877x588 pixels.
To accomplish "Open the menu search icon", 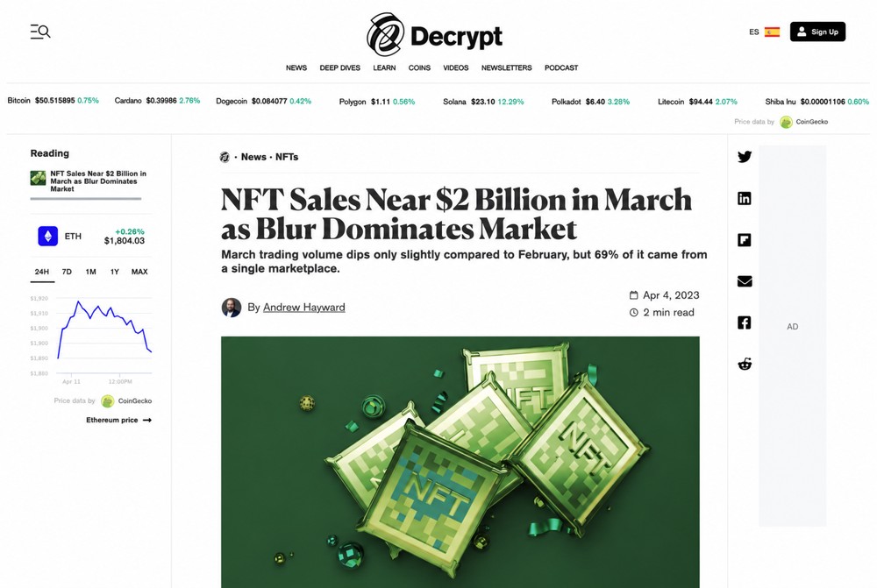I will (40, 32).
